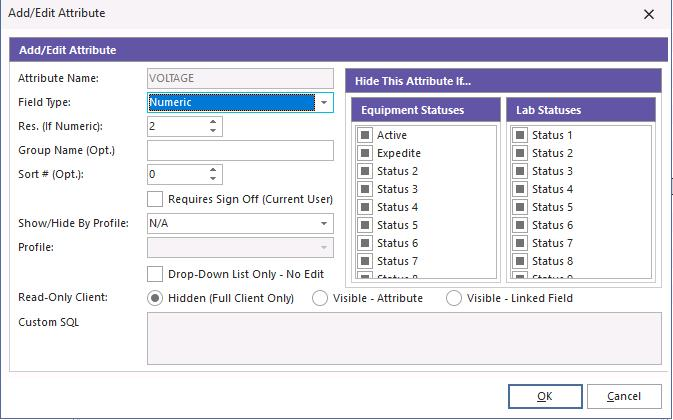Decrease the Res. (If Numeric) value

[213, 131]
